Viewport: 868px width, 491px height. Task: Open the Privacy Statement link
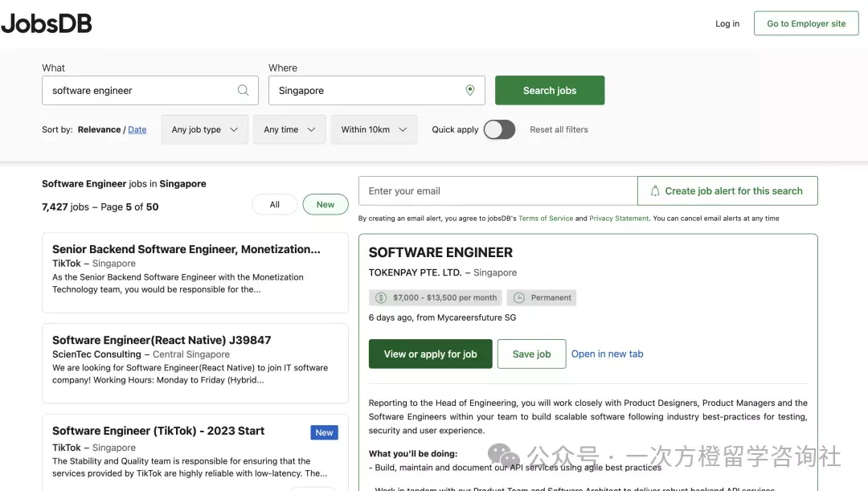click(619, 219)
